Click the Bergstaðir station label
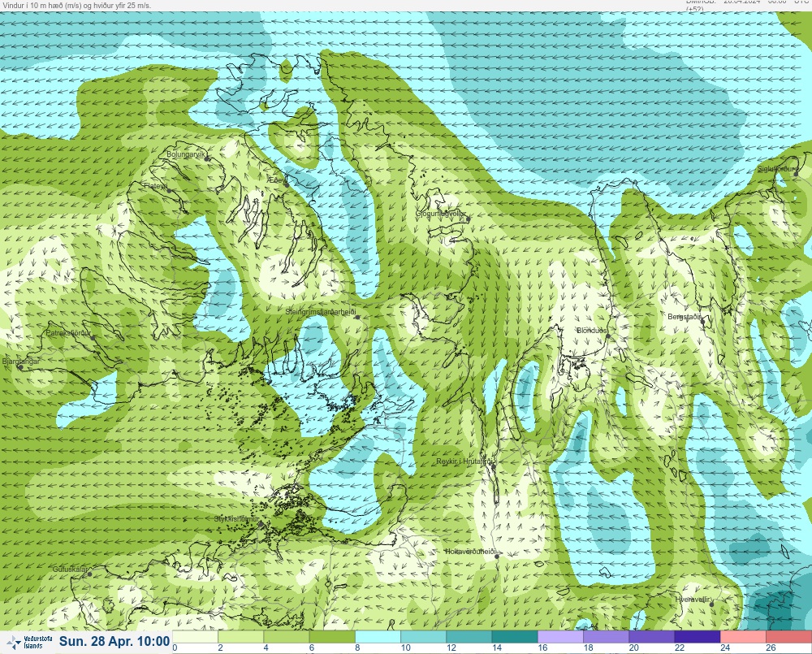812x654 pixels. [x=684, y=317]
